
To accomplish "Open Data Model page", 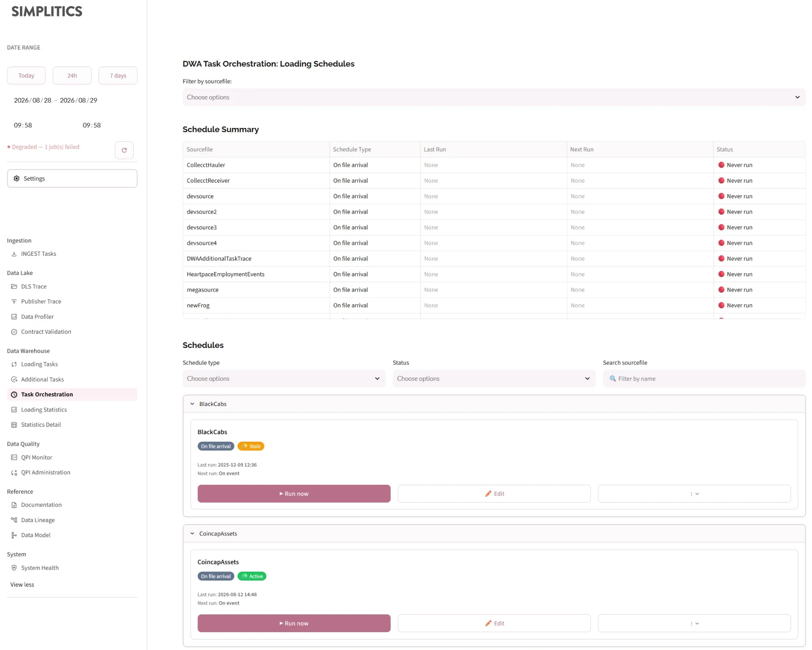I will click(36, 535).
